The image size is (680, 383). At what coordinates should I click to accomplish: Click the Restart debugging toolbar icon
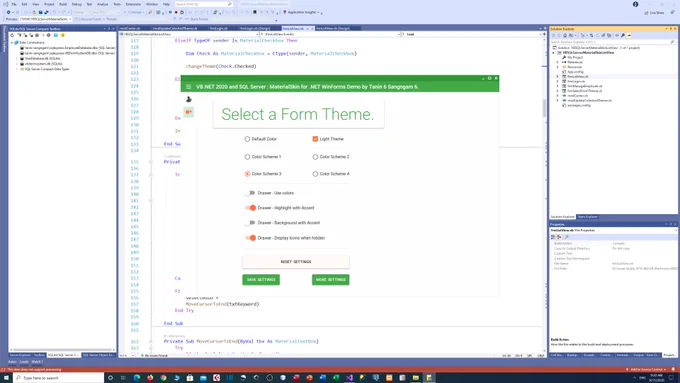pyautogui.click(x=182, y=12)
